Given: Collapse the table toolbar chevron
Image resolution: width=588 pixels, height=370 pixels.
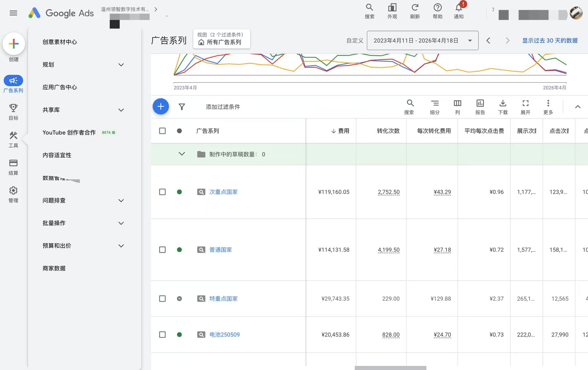Looking at the screenshot, I should click(x=578, y=107).
